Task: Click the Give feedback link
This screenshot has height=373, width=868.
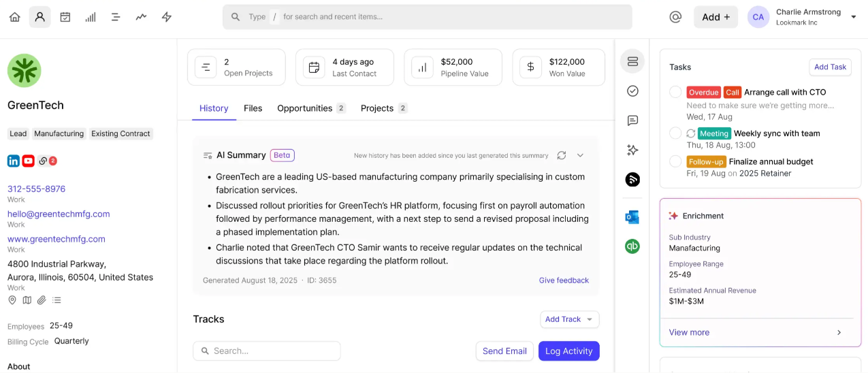Action: pos(564,280)
